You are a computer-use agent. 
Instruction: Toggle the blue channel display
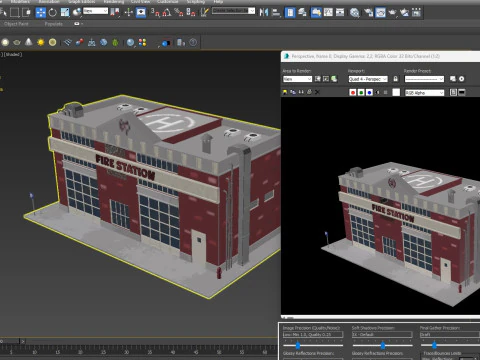coord(369,92)
